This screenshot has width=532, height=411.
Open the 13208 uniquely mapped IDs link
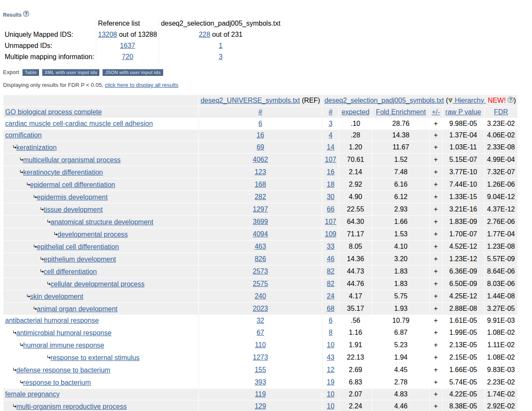(107, 34)
